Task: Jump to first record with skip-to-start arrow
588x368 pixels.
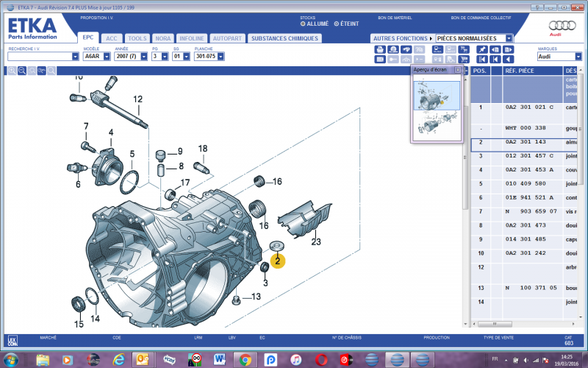Action: [481, 59]
